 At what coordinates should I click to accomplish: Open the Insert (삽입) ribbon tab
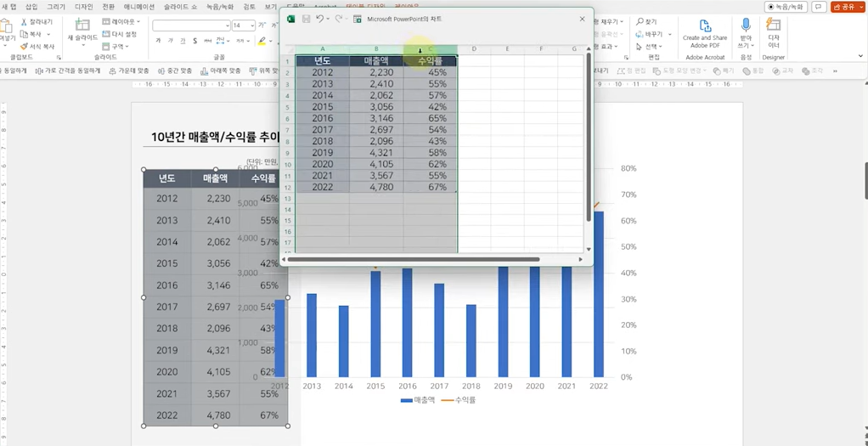31,7
